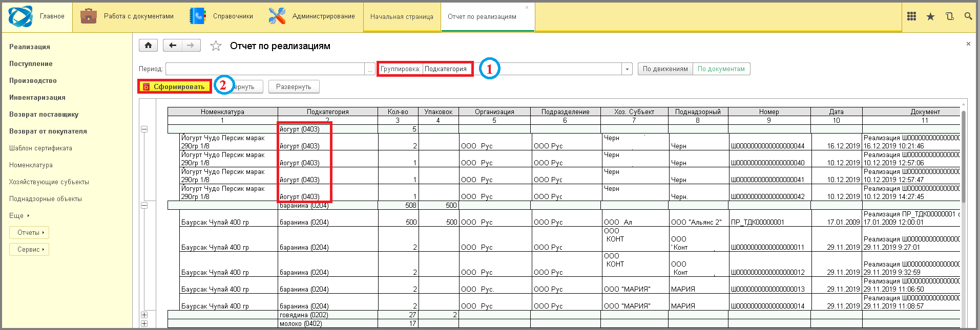The image size is (980, 330).
Task: Click the Подразделение column header
Action: tap(565, 112)
